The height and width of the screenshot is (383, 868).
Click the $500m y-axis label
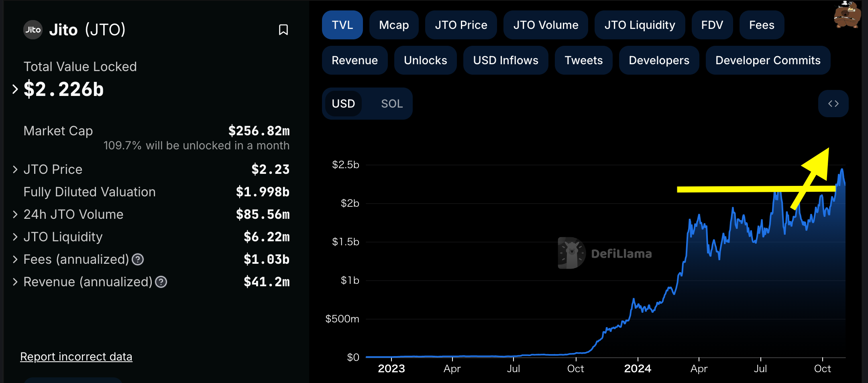tap(342, 319)
